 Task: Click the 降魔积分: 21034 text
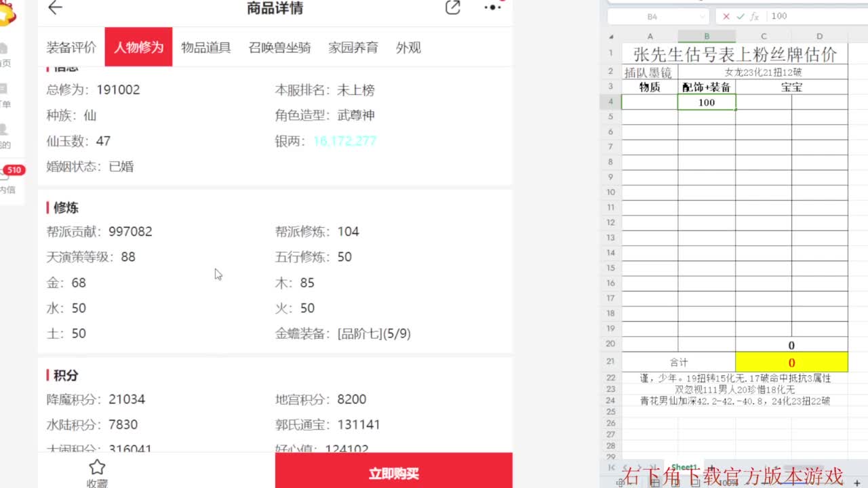(x=96, y=399)
